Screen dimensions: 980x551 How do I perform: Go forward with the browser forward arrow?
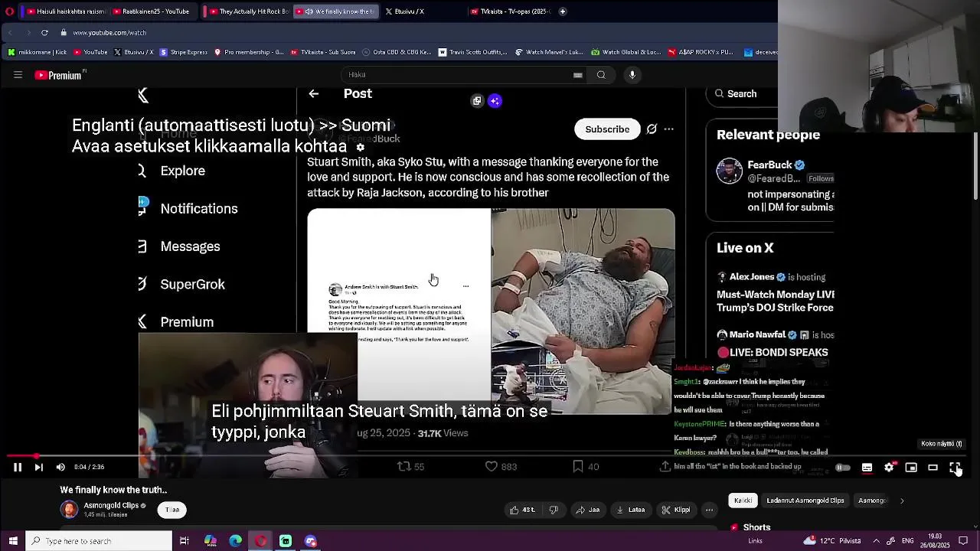(28, 33)
